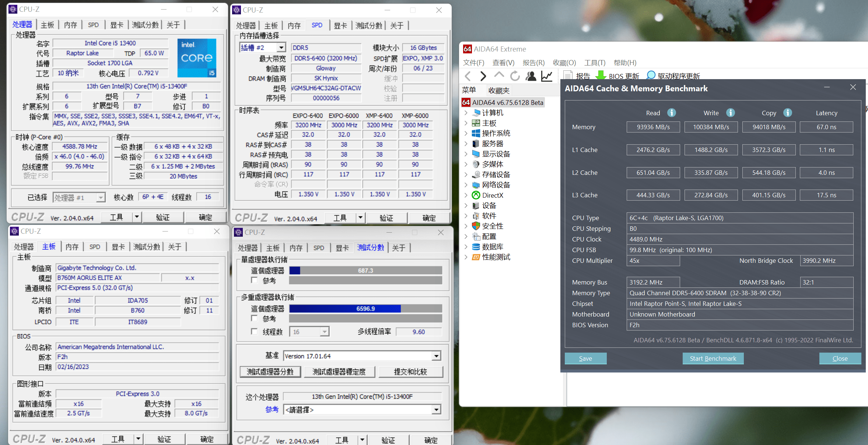Image resolution: width=868 pixels, height=445 pixels.
Task: Click the AIDA64 refresh icon
Action: [515, 76]
